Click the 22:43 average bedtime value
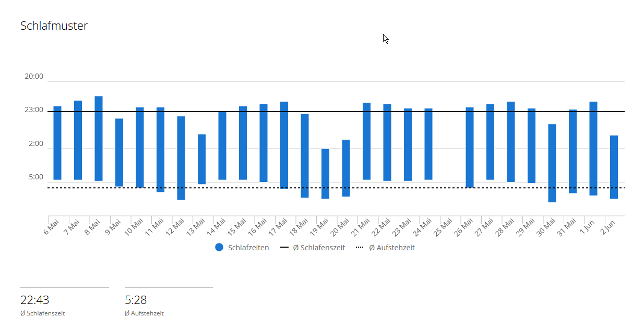Viewport: 644px width, 329px height. coord(35,300)
